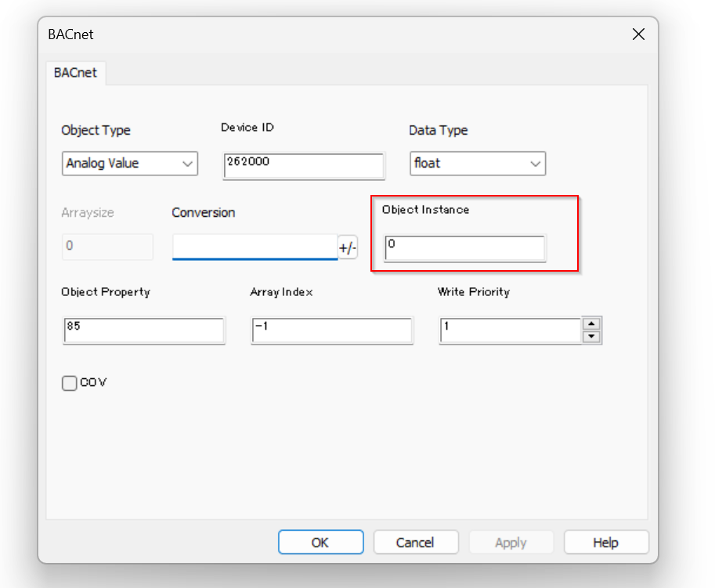Screen dimensions: 715x588
Task: Enable the COV checkbox
Action: 70,383
